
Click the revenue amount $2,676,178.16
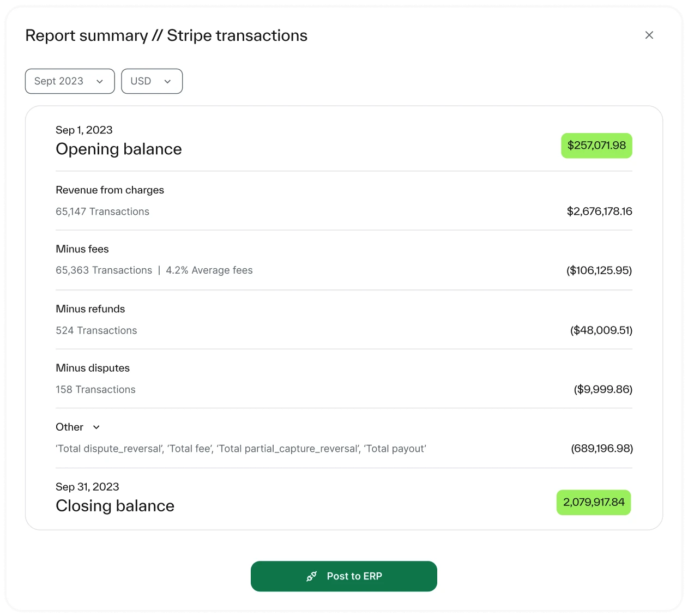600,212
